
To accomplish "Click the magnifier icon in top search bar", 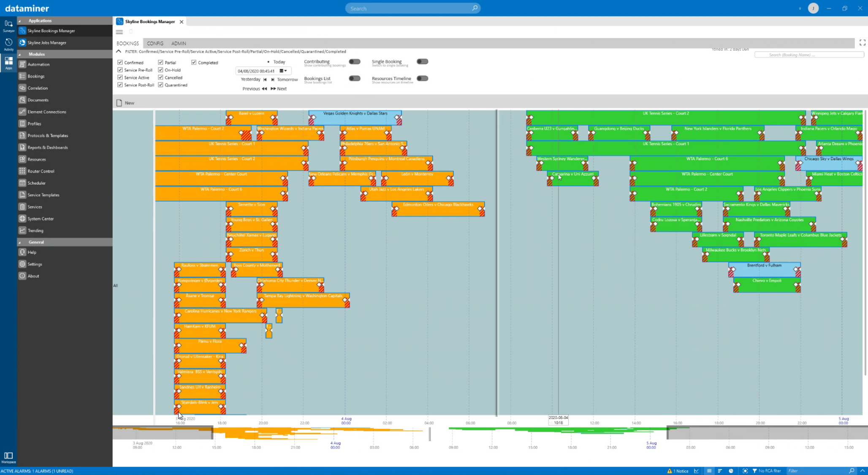I will click(x=475, y=8).
